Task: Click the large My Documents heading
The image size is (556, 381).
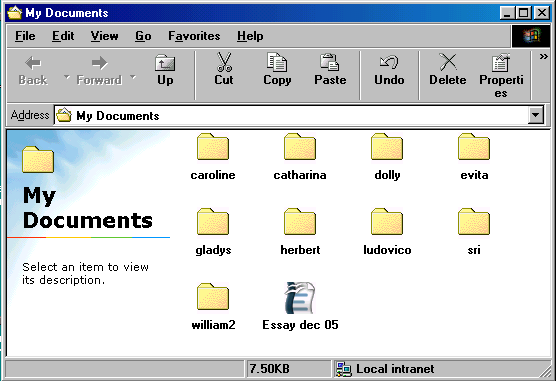Action: [x=88, y=208]
